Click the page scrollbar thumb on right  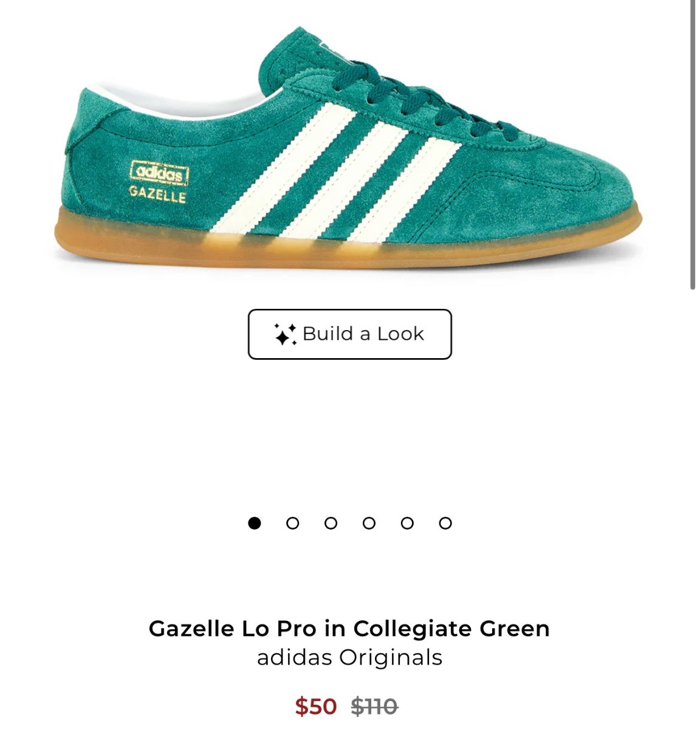(x=693, y=145)
